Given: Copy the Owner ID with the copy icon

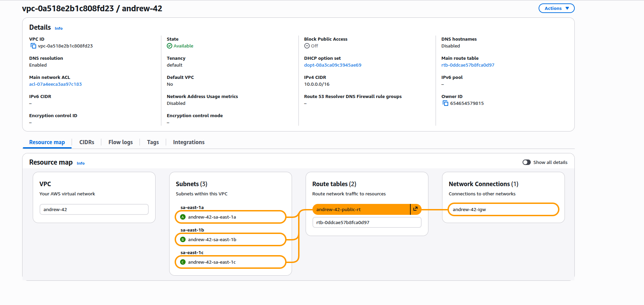Looking at the screenshot, I should (x=445, y=103).
